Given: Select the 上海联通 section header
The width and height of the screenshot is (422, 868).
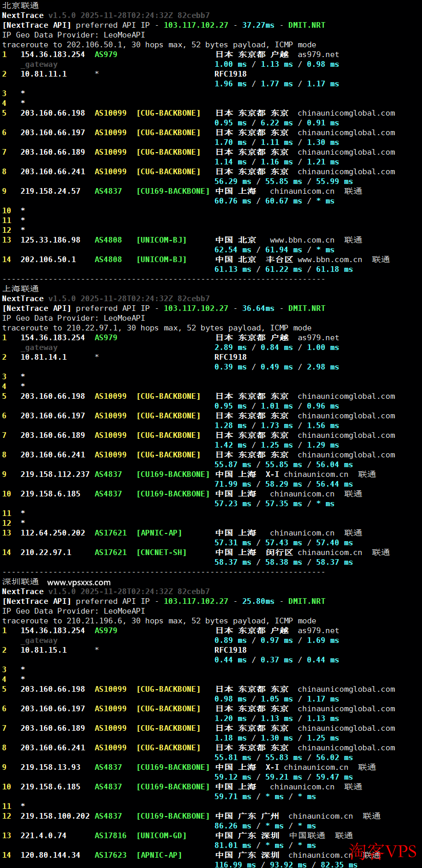Looking at the screenshot, I should point(21,288).
